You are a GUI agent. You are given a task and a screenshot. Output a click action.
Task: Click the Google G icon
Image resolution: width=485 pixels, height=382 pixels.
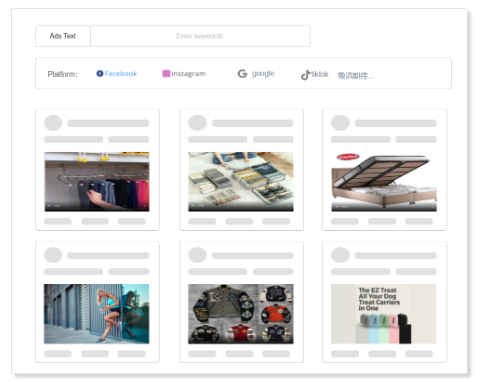(242, 74)
